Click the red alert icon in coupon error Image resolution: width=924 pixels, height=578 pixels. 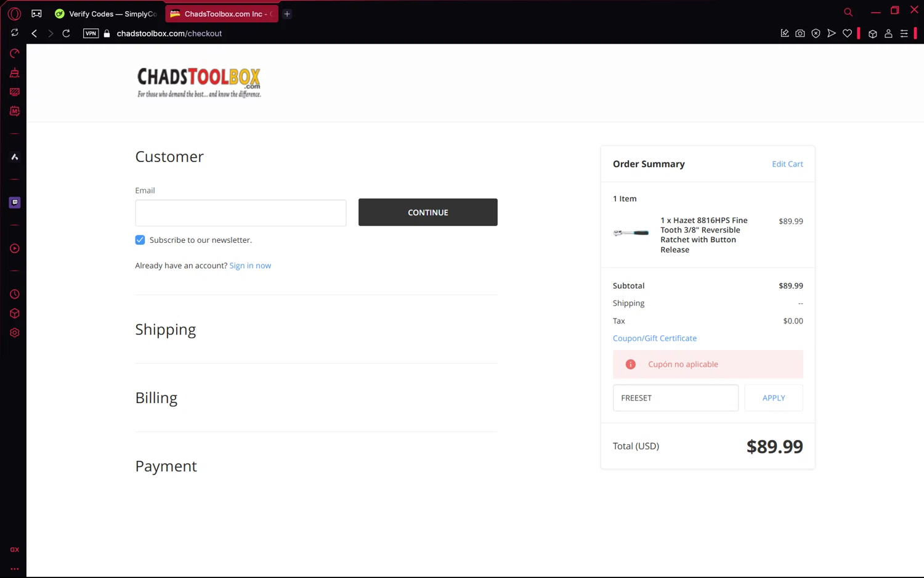[x=630, y=364]
